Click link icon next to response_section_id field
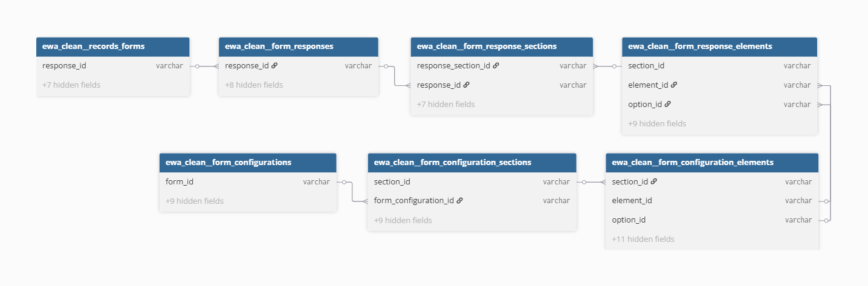Viewport: 868px width, 286px height. (x=496, y=66)
